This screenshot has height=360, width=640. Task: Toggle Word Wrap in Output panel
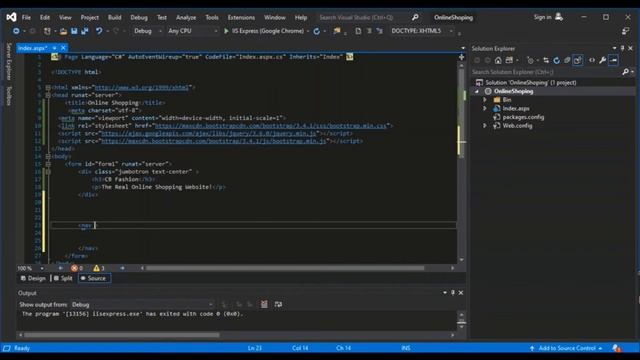[278, 304]
